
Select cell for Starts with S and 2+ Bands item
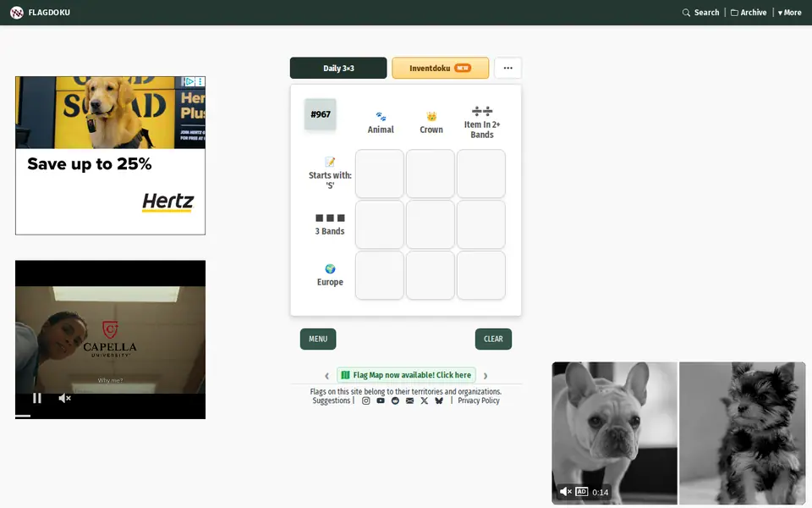481,174
